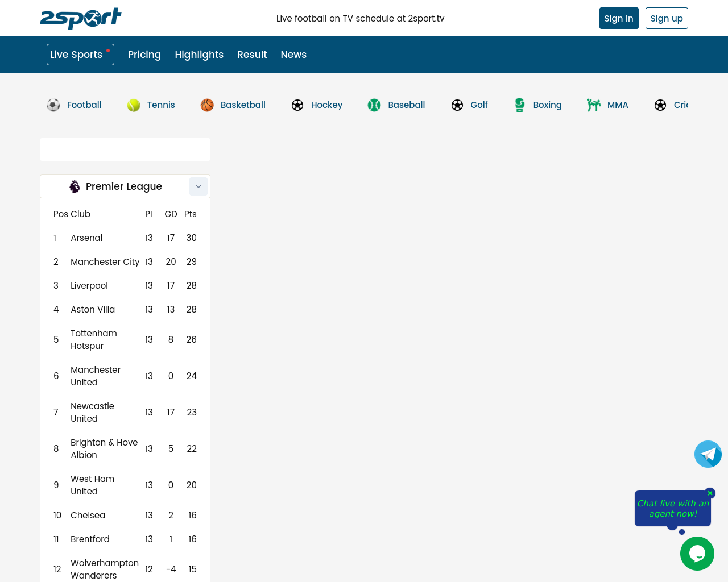Go to Highlights
728x582 pixels.
199,55
